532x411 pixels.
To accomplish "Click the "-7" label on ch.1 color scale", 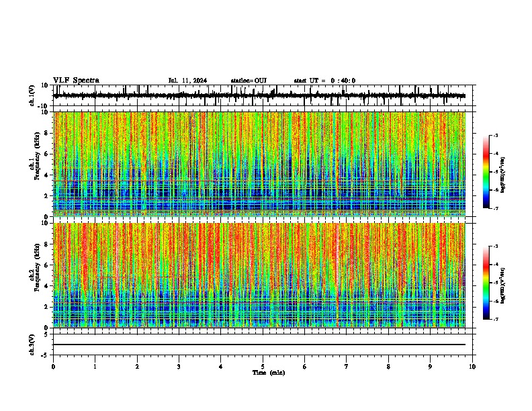I will [496, 208].
